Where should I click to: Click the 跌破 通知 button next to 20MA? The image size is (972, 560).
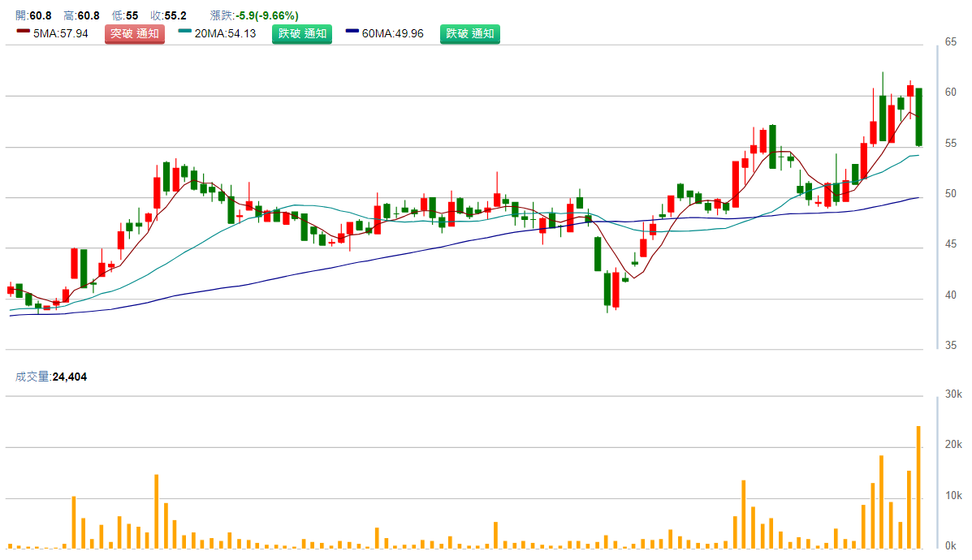(x=302, y=33)
